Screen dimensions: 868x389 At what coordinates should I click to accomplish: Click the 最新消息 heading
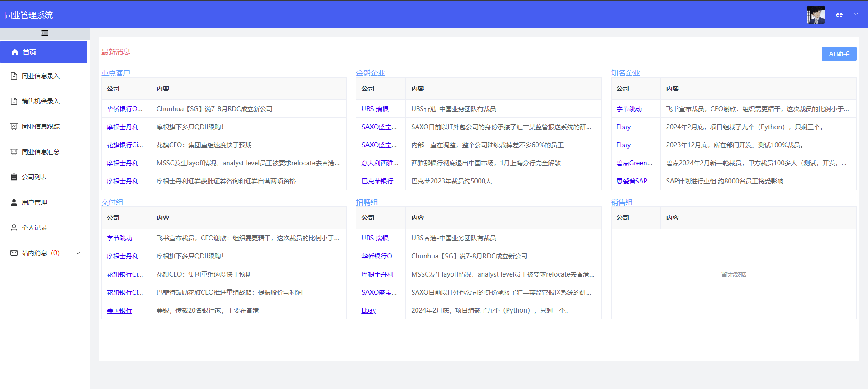pyautogui.click(x=116, y=52)
